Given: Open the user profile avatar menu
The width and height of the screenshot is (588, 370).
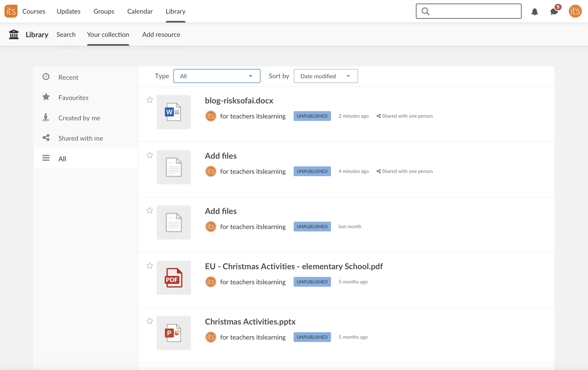Looking at the screenshot, I should point(575,11).
